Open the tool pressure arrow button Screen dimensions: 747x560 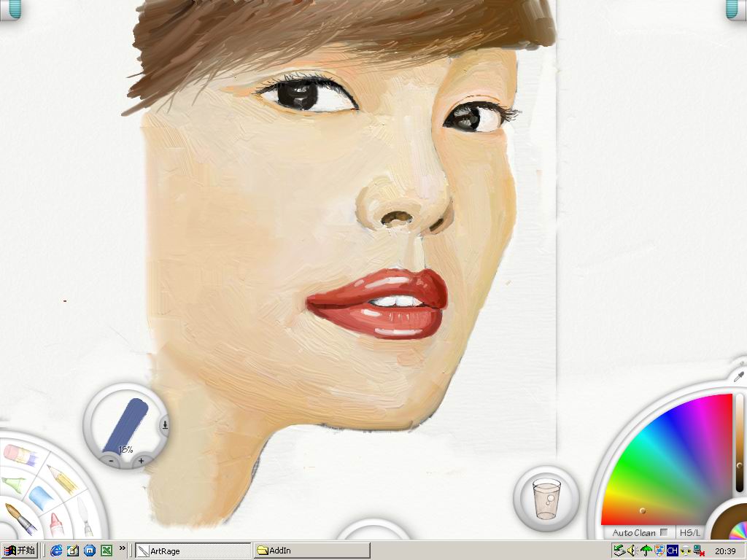point(165,424)
